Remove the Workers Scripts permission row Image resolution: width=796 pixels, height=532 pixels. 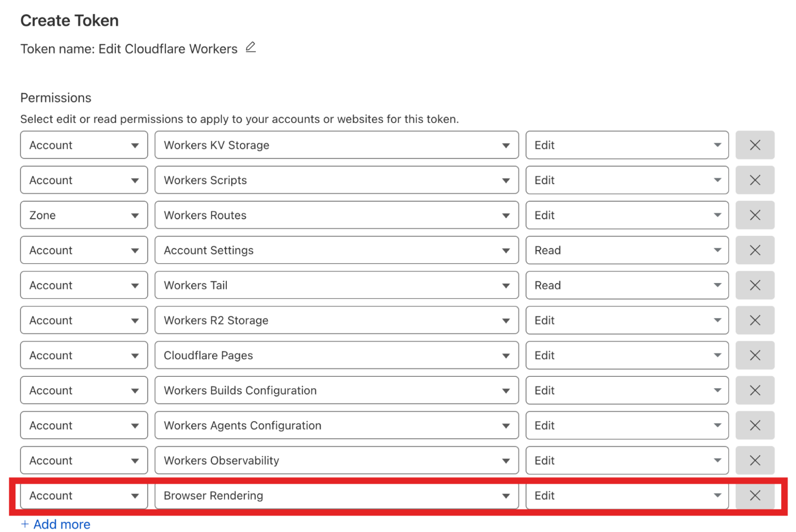754,180
